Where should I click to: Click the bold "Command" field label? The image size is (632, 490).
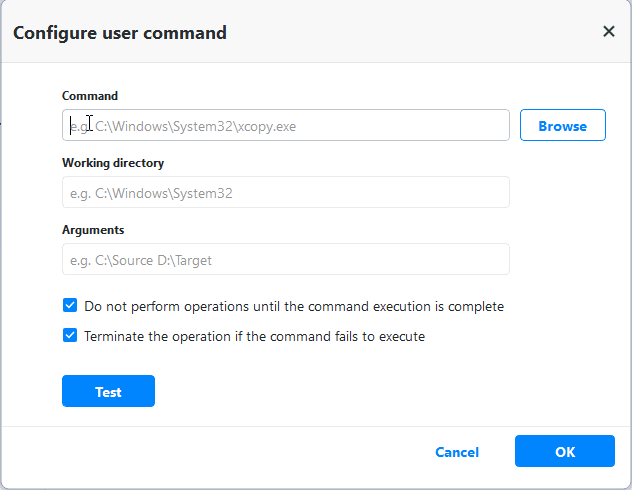90,96
